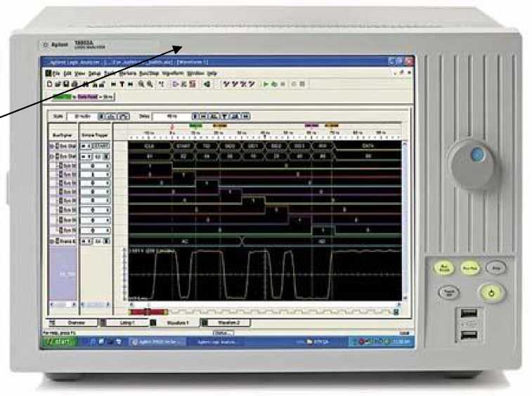Switch to the Listing-1 tab
532x396 pixels.
click(x=142, y=322)
